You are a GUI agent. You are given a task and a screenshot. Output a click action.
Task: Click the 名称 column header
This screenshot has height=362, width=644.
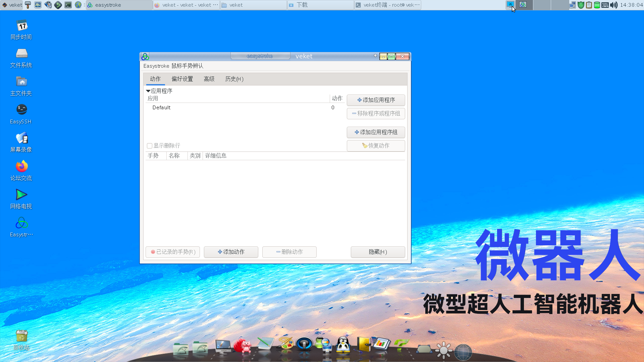177,156
